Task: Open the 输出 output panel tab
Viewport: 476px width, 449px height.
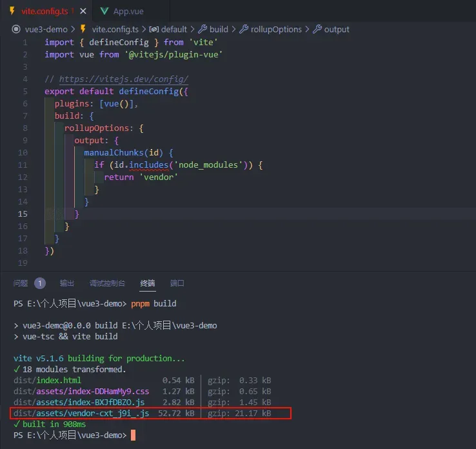Action: pyautogui.click(x=67, y=283)
